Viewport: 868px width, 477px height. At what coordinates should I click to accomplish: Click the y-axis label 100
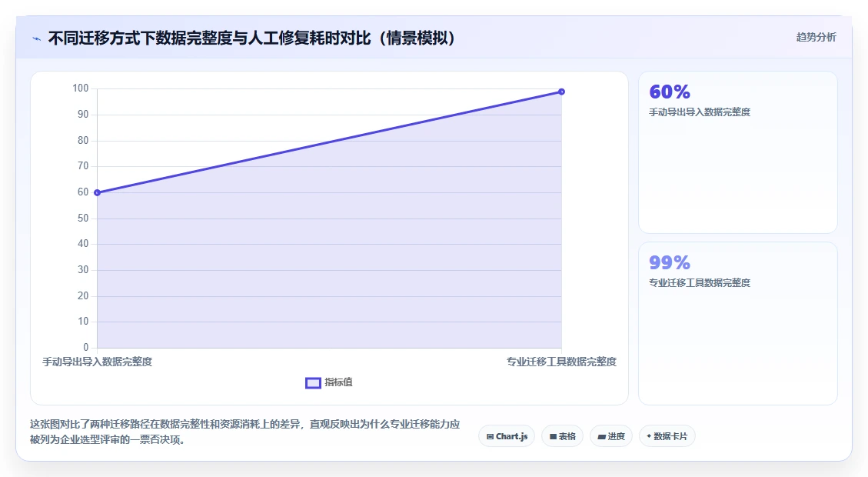80,88
